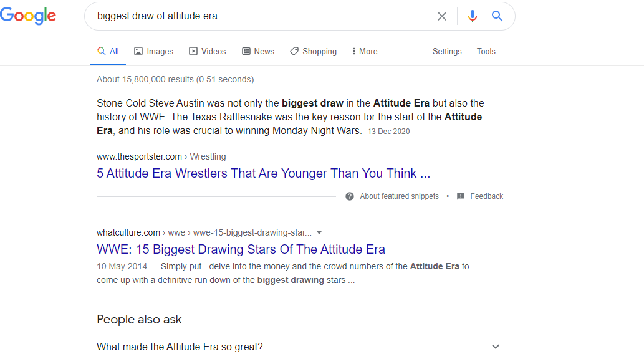Open "5 Attitude Era Wrestlers That Are Younger" link

[263, 173]
